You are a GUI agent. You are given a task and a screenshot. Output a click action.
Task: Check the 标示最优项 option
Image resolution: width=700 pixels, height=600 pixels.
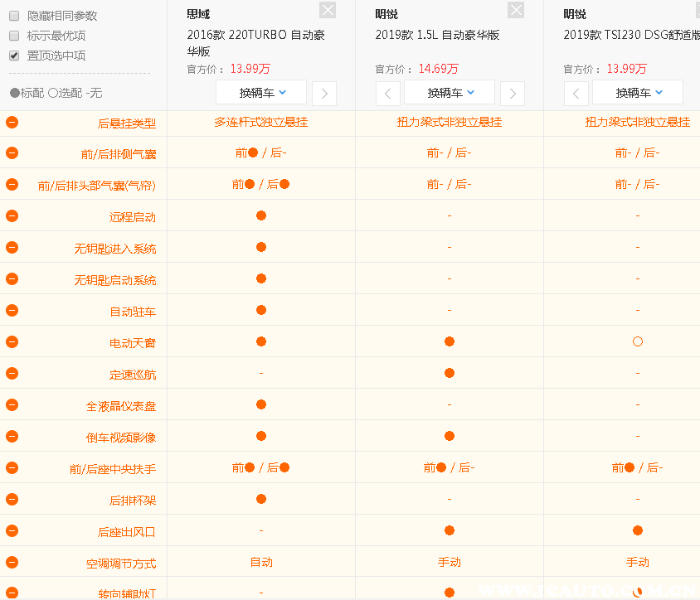(x=14, y=36)
